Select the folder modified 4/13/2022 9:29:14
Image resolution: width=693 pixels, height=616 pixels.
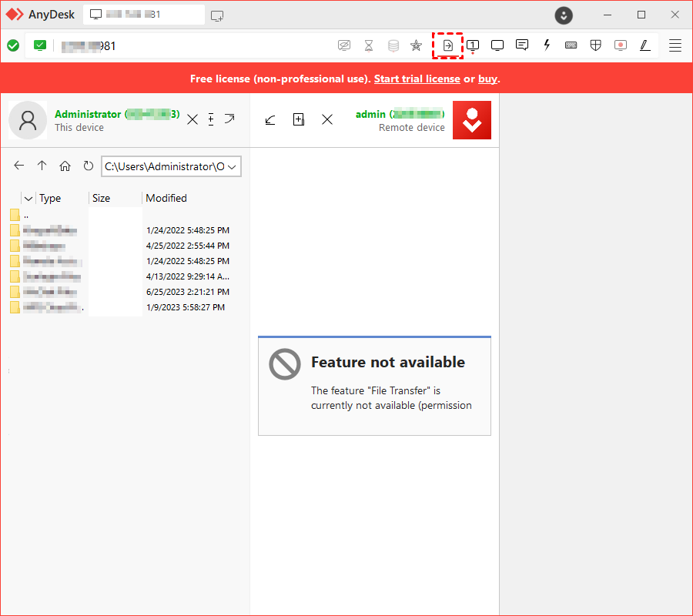120,276
